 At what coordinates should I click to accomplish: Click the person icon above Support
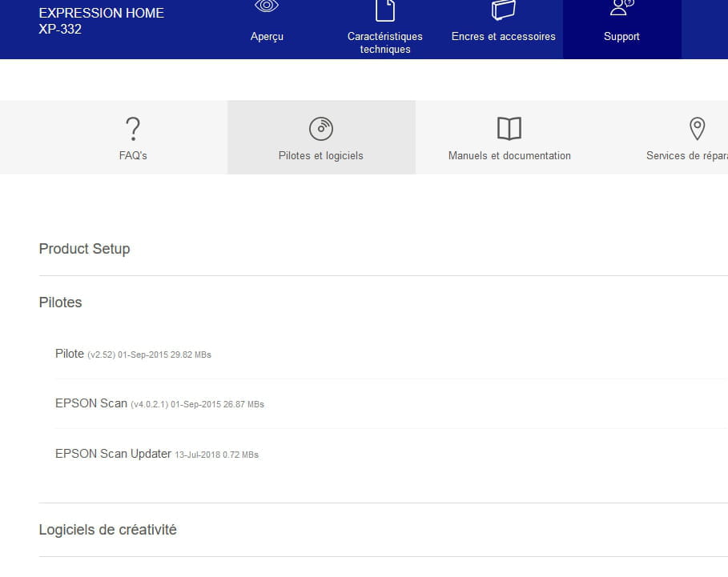pyautogui.click(x=621, y=7)
